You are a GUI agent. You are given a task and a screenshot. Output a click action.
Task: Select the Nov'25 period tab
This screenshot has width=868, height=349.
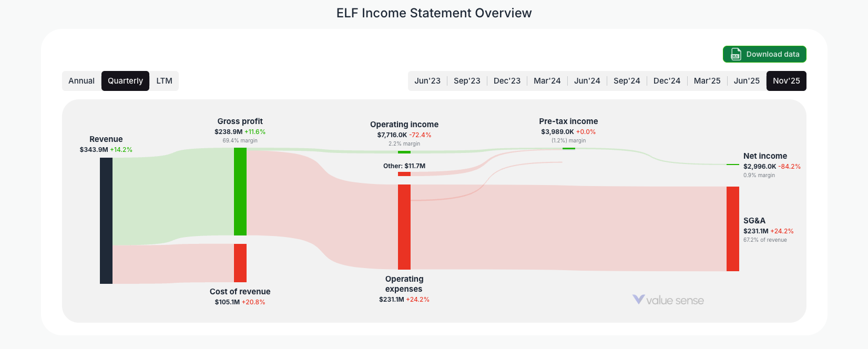coord(787,80)
